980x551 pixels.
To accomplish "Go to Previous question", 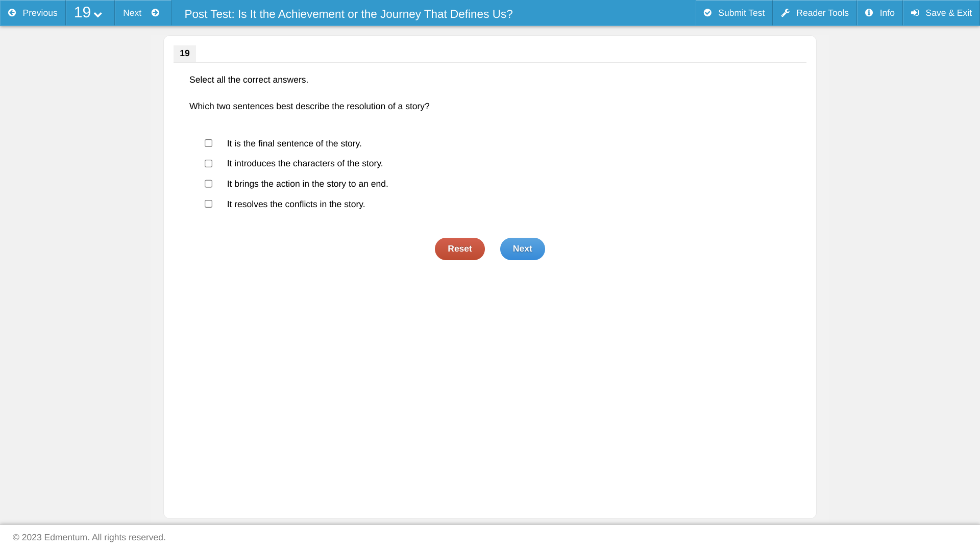I will tap(33, 13).
